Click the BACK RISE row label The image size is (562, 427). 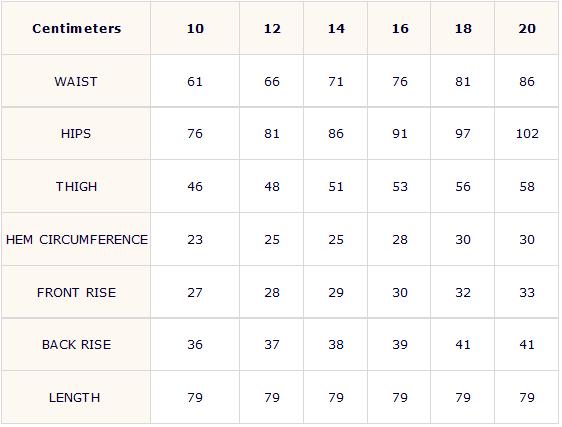76,345
